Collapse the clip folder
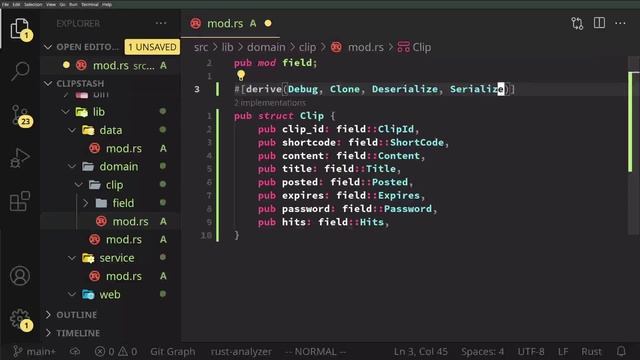 coord(79,184)
